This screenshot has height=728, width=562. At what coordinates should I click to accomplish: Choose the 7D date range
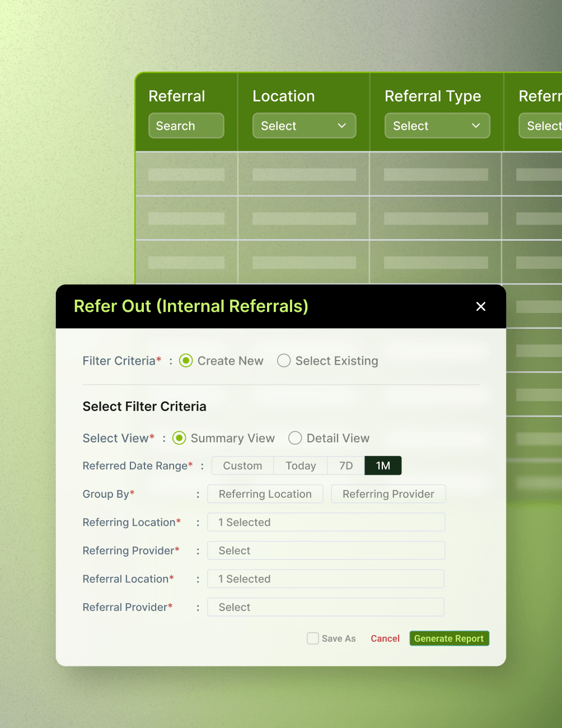tap(346, 466)
